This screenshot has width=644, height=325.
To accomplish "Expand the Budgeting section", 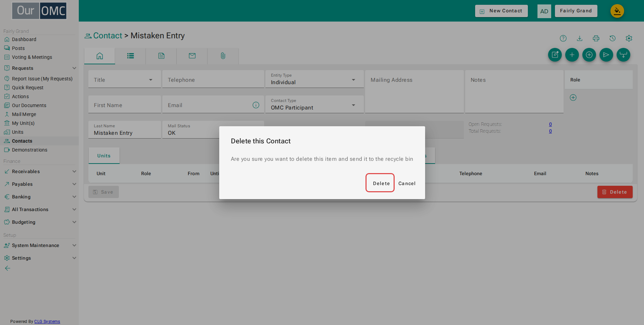I will click(x=39, y=222).
